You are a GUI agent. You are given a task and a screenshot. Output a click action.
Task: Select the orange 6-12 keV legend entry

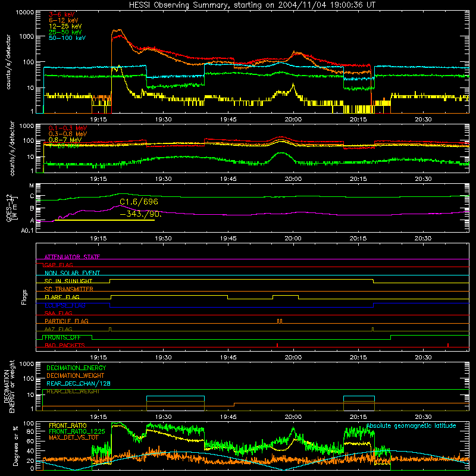click(x=64, y=20)
